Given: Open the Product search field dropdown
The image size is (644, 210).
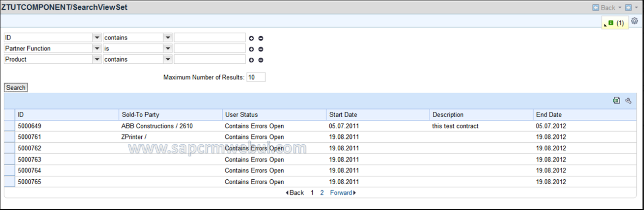Looking at the screenshot, I should click(97, 59).
